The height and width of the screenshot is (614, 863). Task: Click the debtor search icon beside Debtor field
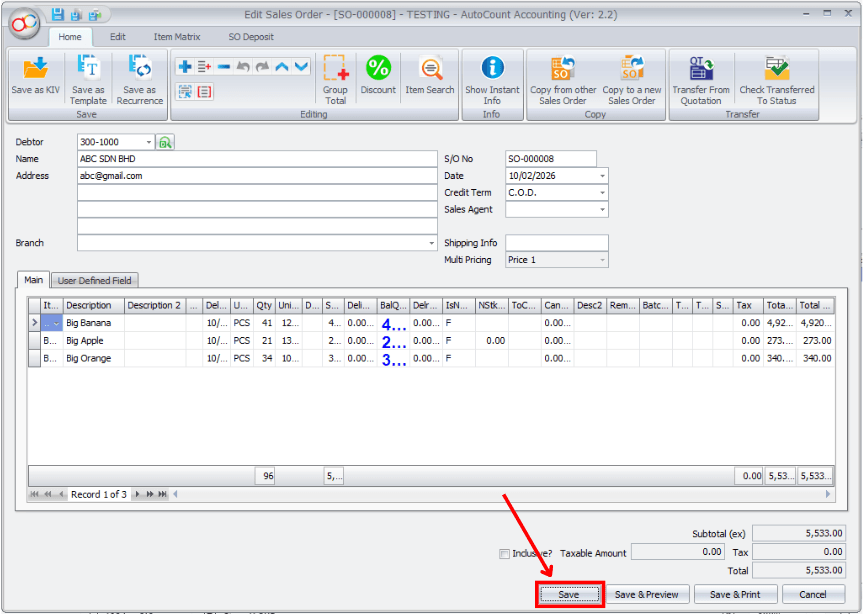[166, 143]
